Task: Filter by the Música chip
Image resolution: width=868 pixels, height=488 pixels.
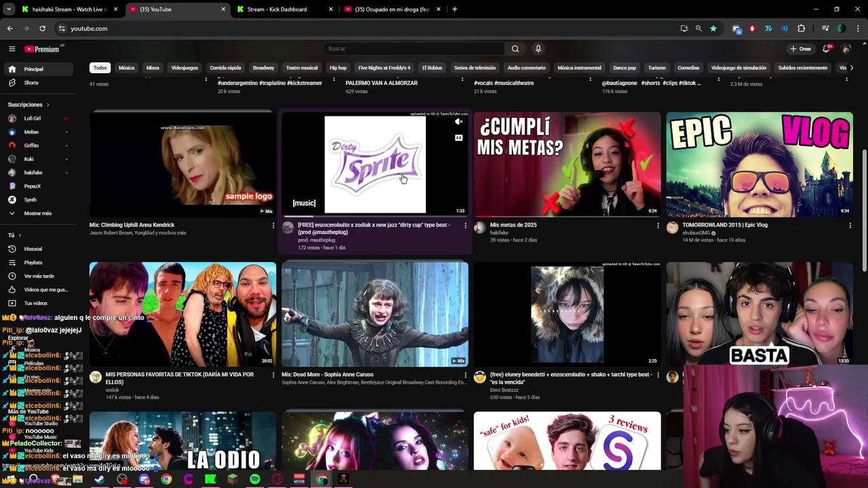Action: click(127, 68)
